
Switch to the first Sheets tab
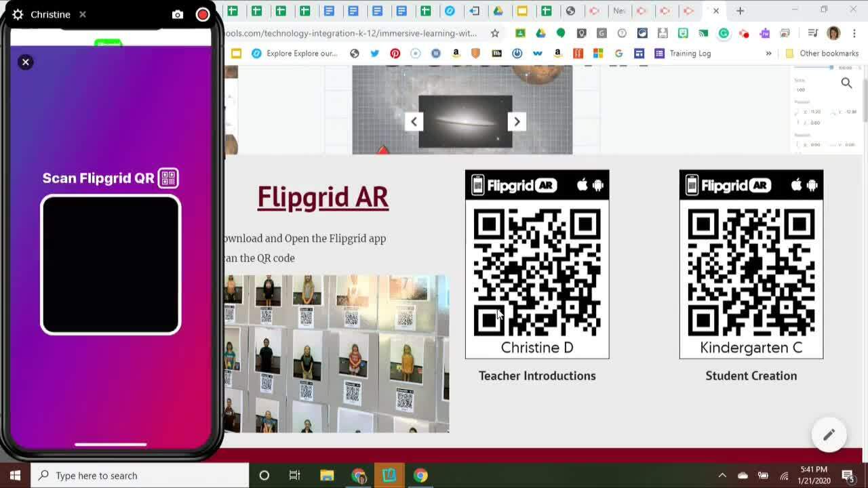click(233, 11)
